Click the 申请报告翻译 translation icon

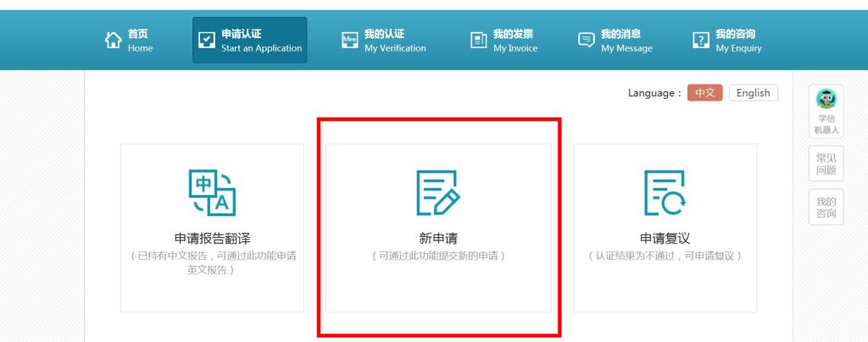tap(212, 192)
